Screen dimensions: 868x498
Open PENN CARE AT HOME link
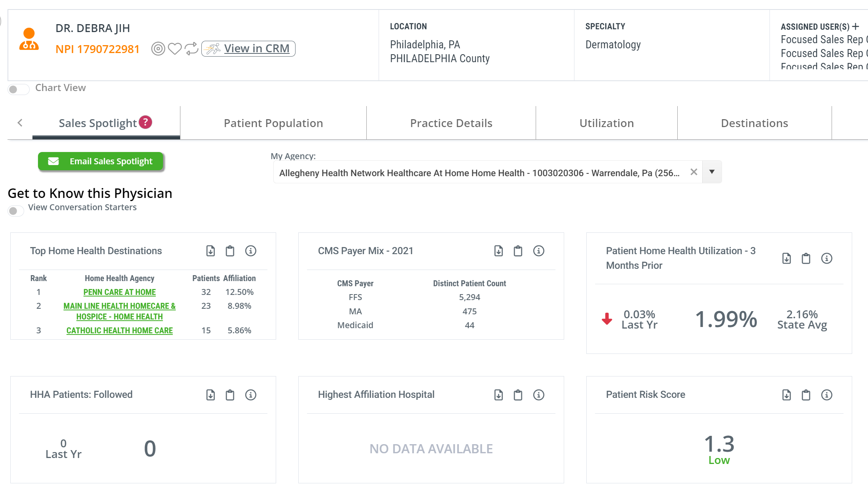pos(119,292)
